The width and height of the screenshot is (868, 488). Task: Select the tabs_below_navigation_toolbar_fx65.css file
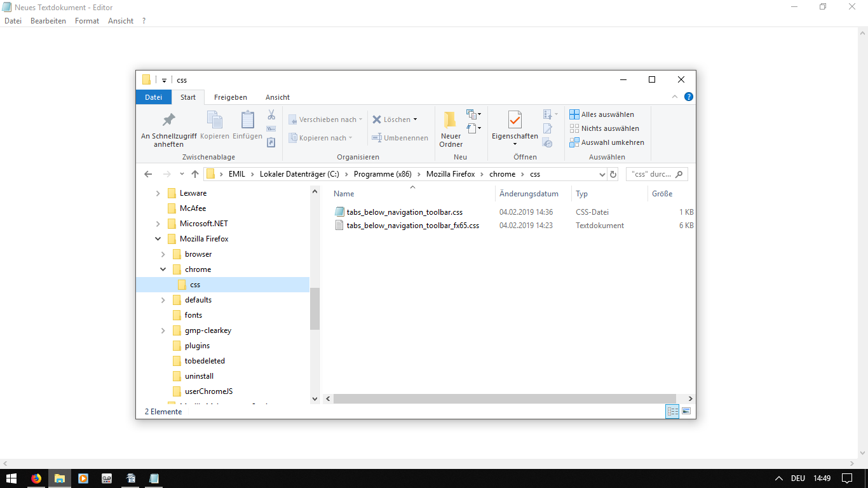coord(412,226)
